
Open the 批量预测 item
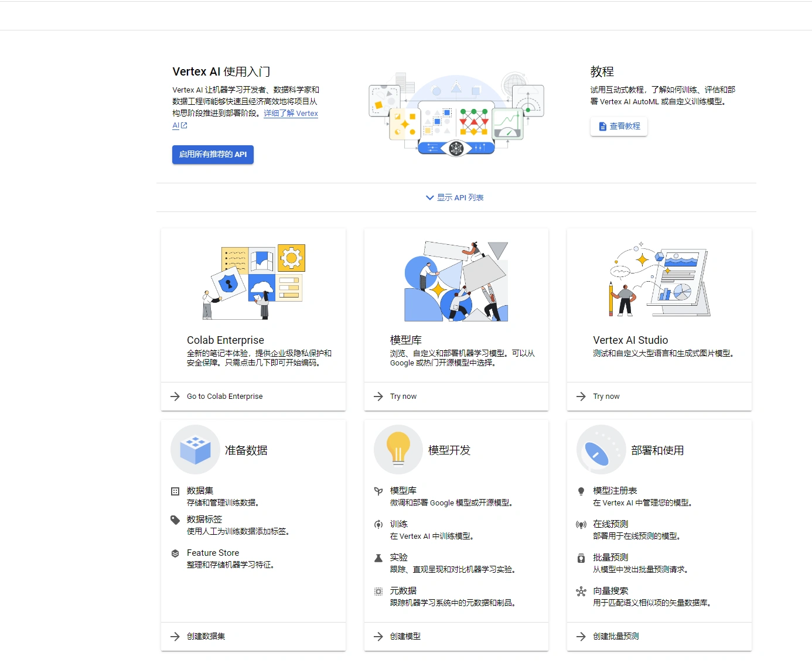[x=610, y=558]
